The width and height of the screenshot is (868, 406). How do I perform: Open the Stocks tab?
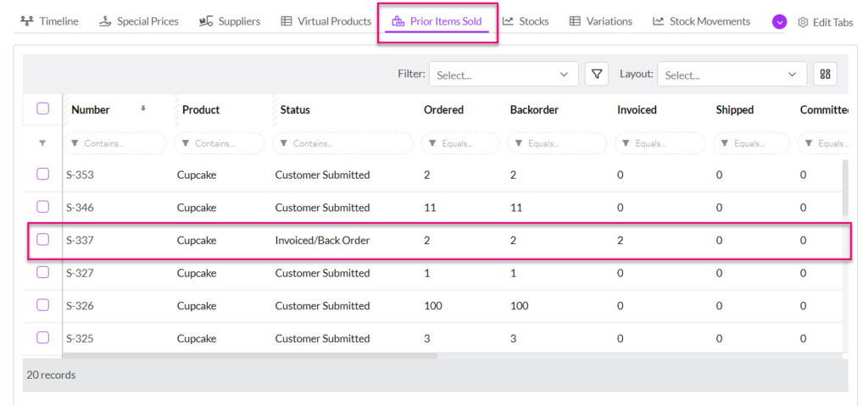[526, 21]
